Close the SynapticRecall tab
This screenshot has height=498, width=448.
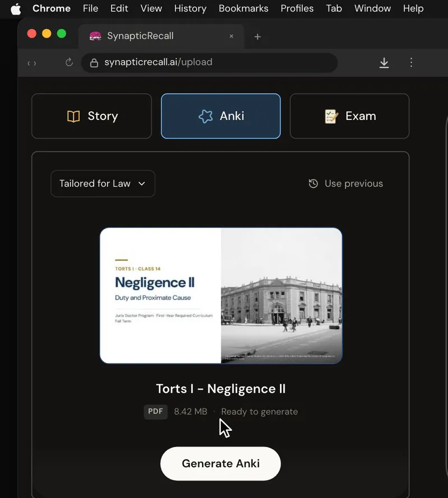pos(231,36)
